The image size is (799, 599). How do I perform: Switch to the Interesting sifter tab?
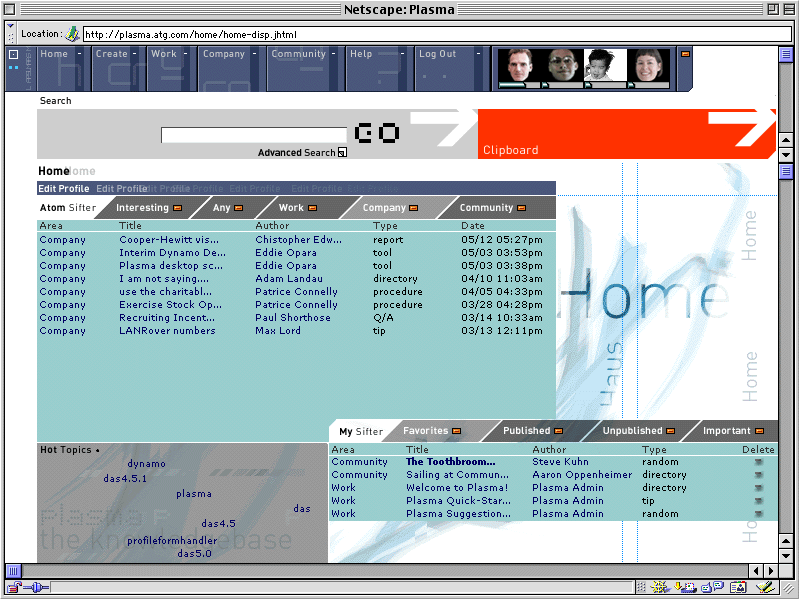tap(142, 208)
